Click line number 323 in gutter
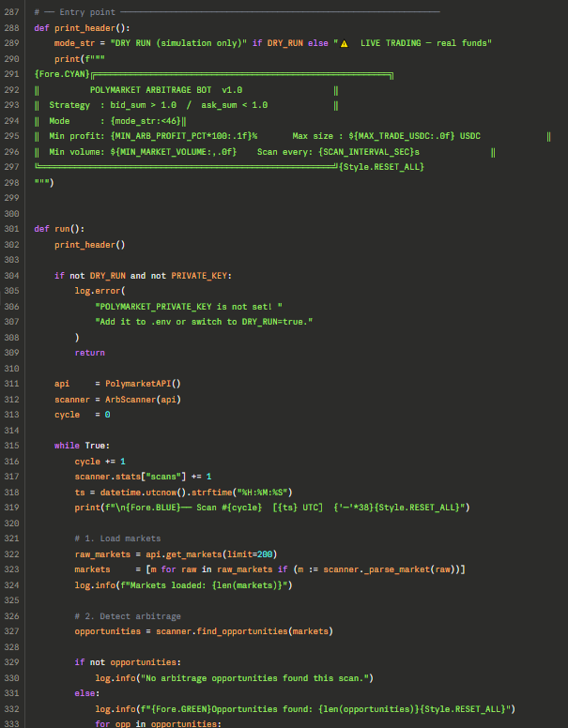Image resolution: width=568 pixels, height=728 pixels. (11, 569)
